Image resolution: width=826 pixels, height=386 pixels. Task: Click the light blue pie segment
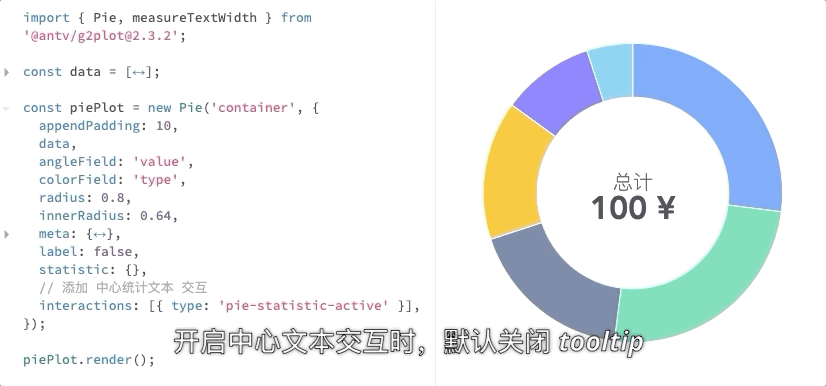click(x=612, y=70)
